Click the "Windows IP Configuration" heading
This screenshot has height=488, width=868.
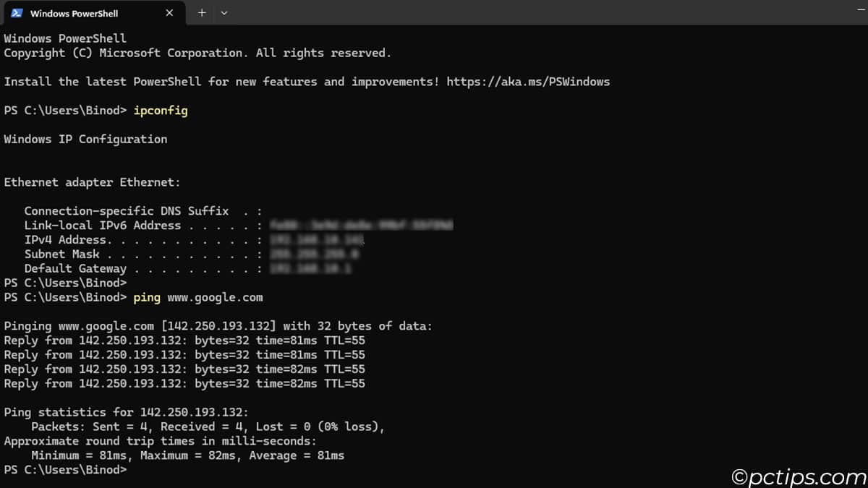[x=85, y=139]
